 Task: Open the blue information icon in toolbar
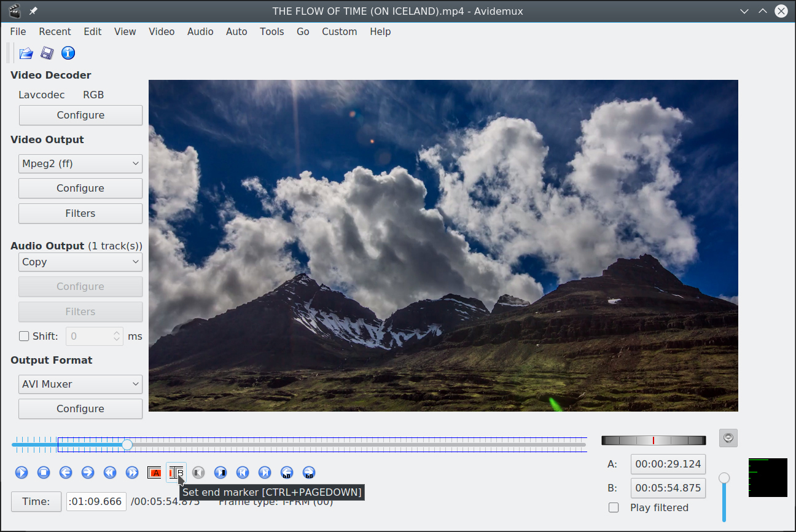pyautogui.click(x=68, y=53)
